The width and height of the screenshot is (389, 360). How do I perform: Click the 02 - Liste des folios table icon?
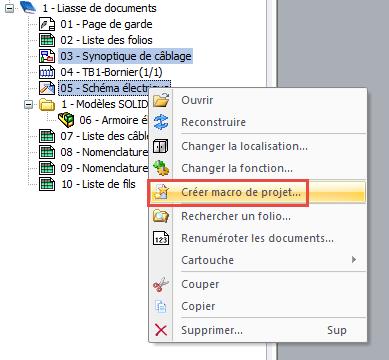[47, 40]
